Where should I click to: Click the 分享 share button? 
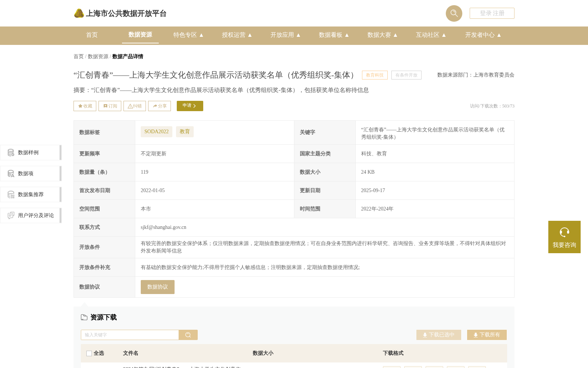coord(159,106)
